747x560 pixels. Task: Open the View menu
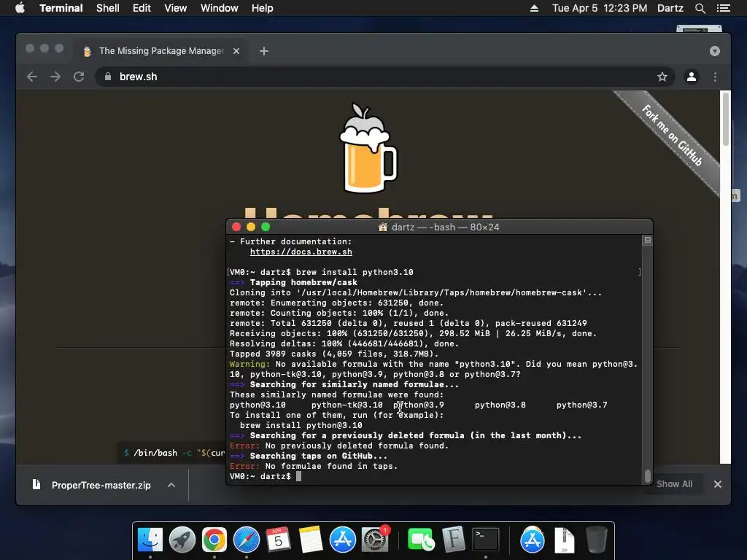(175, 8)
